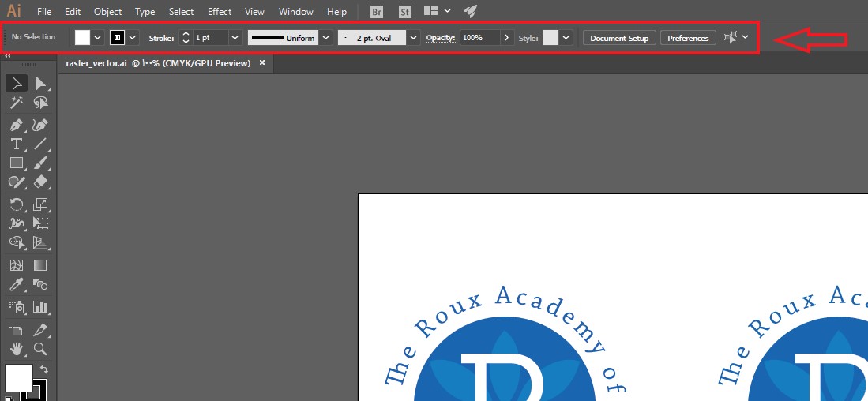Select the Symbol Sprayer tool
This screenshot has width=868, height=401.
[17, 307]
